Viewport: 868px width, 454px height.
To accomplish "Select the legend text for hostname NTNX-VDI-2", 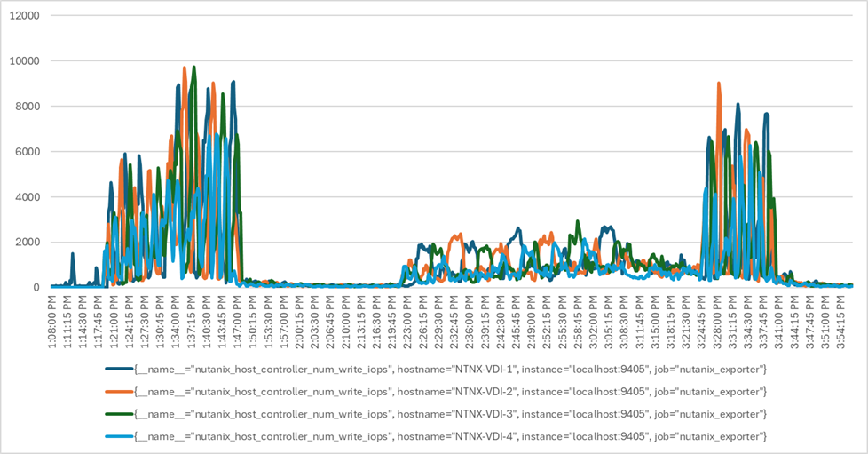I will coord(450,391).
